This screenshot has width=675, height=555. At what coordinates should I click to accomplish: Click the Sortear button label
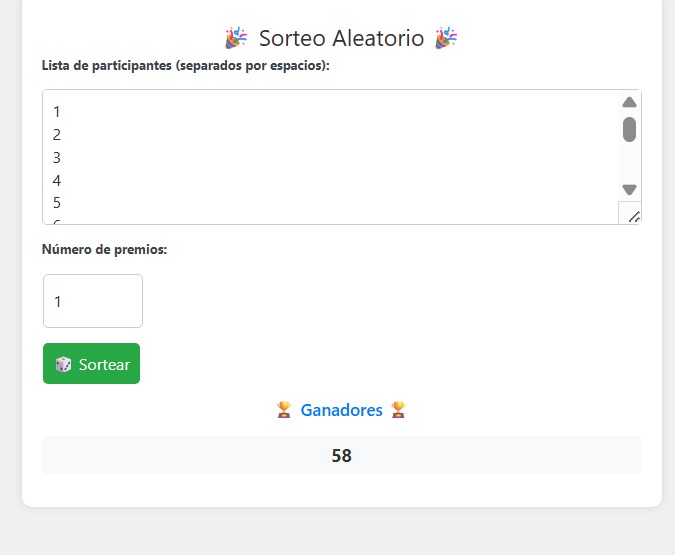(104, 364)
